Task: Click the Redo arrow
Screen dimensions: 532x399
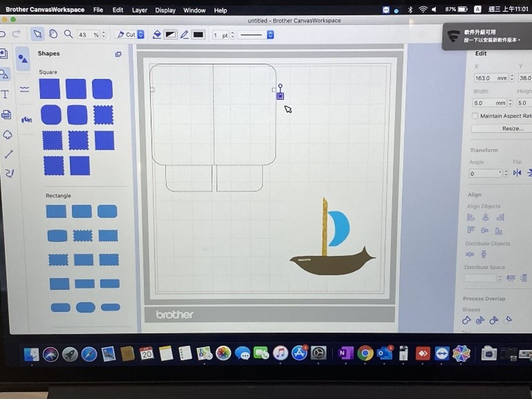Action: point(17,34)
